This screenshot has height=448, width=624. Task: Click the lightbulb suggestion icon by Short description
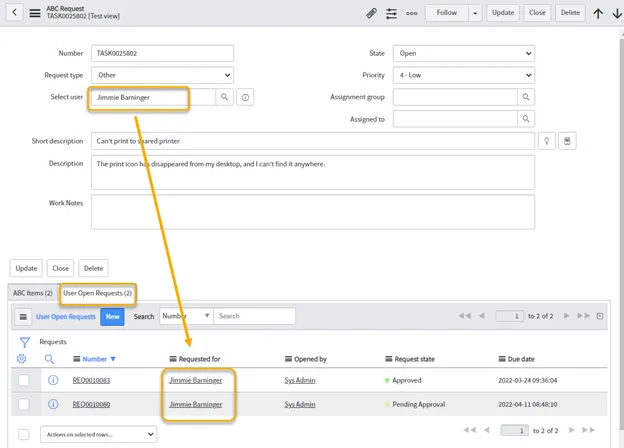tap(547, 141)
